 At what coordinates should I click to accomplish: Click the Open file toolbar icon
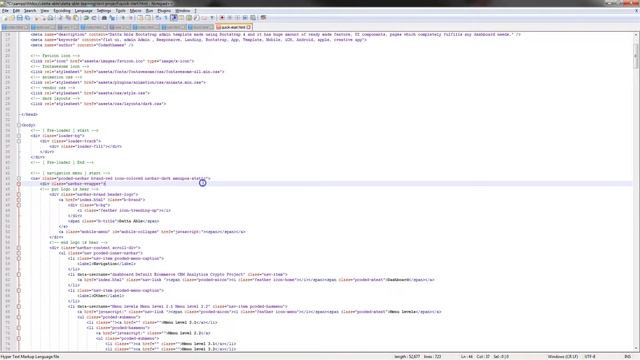point(12,18)
